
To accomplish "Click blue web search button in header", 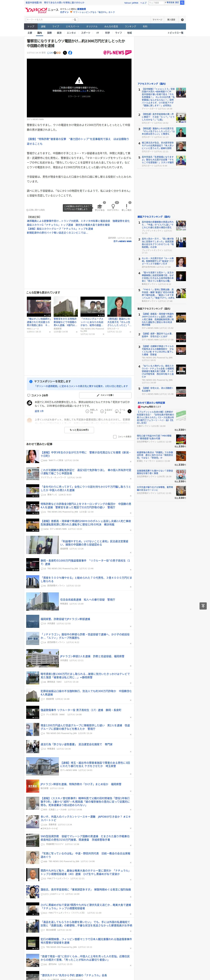I will point(182,3).
